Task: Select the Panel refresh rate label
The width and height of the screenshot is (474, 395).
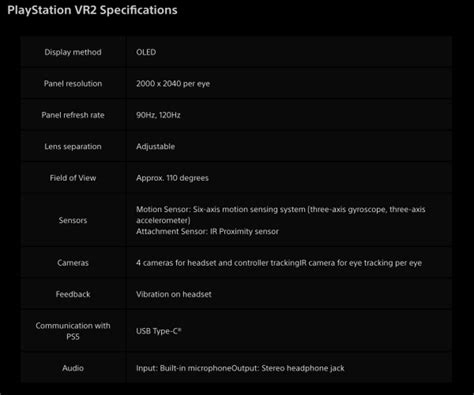Action: pyautogui.click(x=73, y=115)
